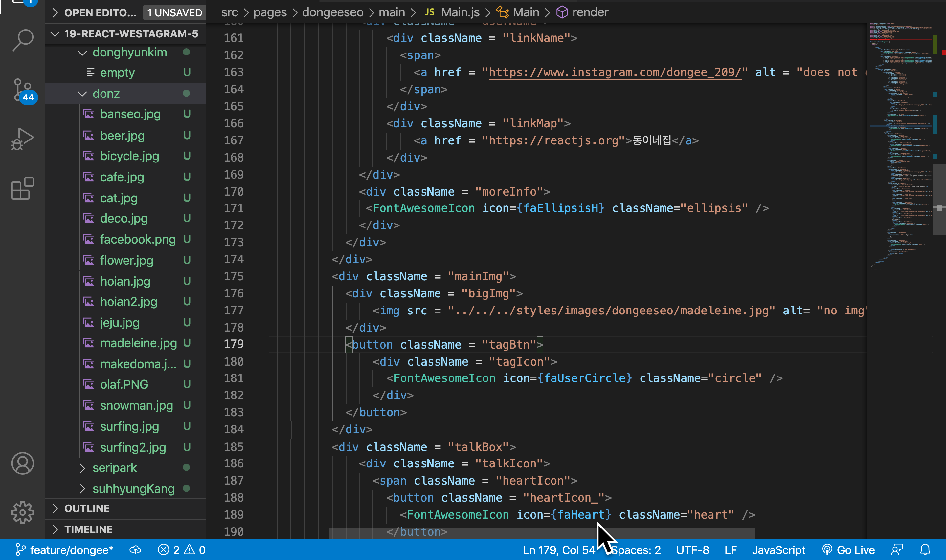Viewport: 946px width, 560px height.
Task: Expand the seripark folder
Action: 126,468
